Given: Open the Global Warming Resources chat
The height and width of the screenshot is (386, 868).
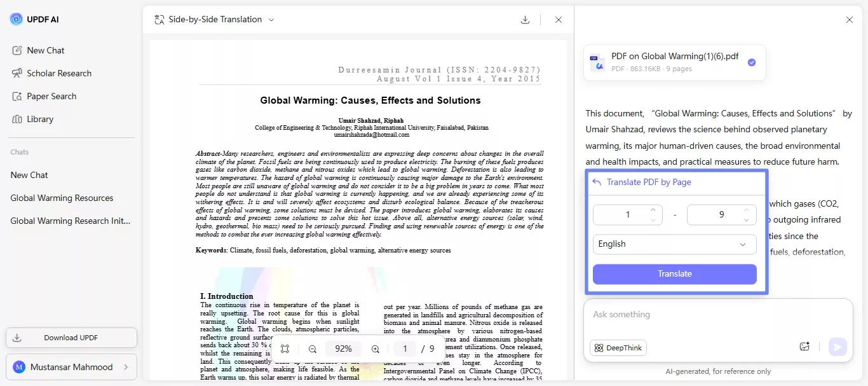Looking at the screenshot, I should pyautogui.click(x=62, y=198).
